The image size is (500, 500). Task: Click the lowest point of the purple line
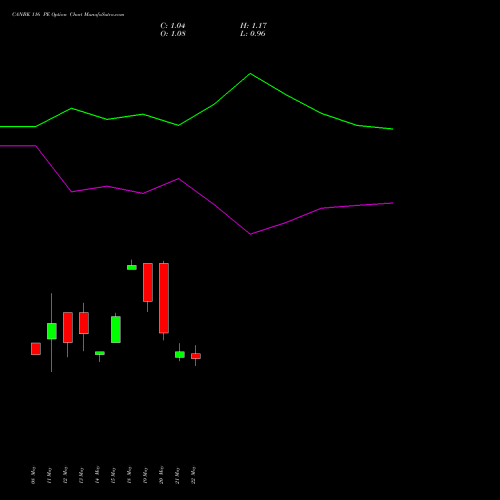[x=251, y=234]
